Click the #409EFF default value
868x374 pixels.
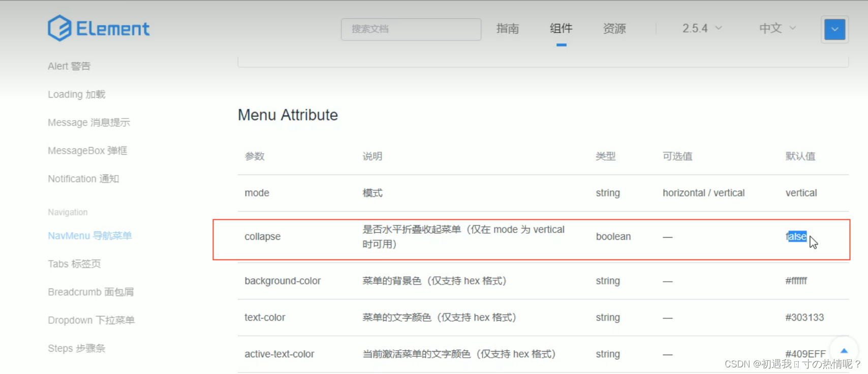click(x=805, y=354)
